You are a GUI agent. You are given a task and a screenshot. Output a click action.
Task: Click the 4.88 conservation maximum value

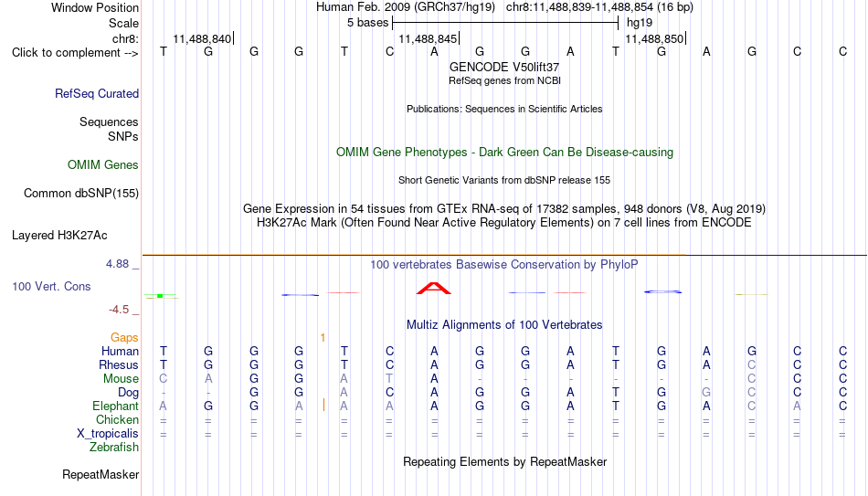(x=117, y=264)
